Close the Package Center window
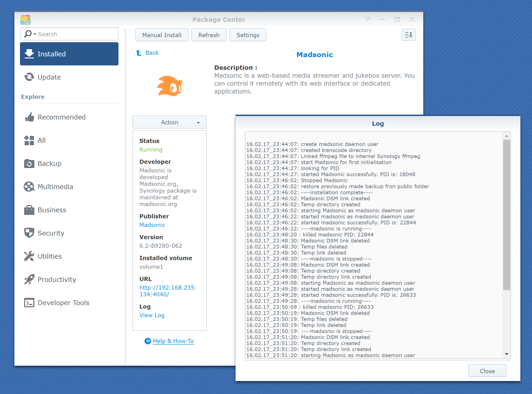The image size is (532, 394). coord(412,19)
